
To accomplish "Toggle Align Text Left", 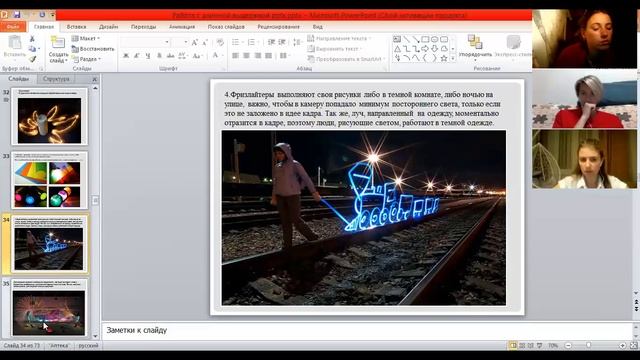I will tap(236, 56).
